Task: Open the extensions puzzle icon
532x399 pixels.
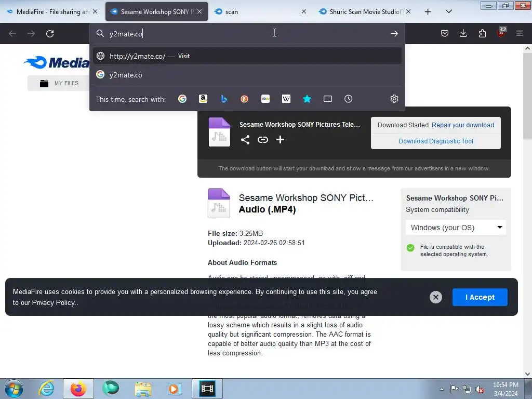Action: 482,33
